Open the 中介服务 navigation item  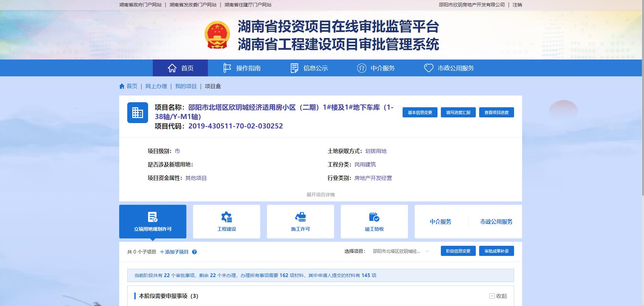[376, 68]
